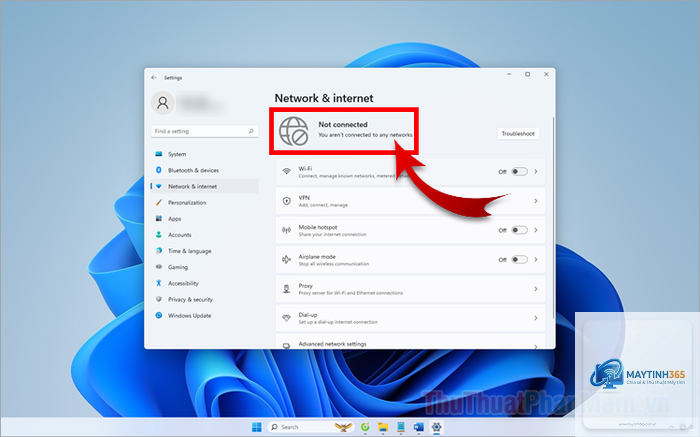The width and height of the screenshot is (700, 437).
Task: Expand the Proxy row chevron
Action: [536, 289]
